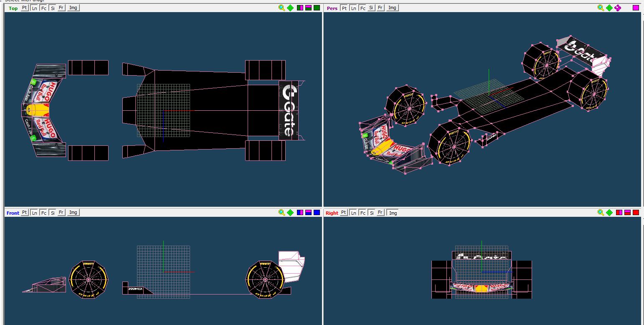Image resolution: width=644 pixels, height=325 pixels.
Task: Toggle Pt point display in Top view
Action: click(x=25, y=8)
